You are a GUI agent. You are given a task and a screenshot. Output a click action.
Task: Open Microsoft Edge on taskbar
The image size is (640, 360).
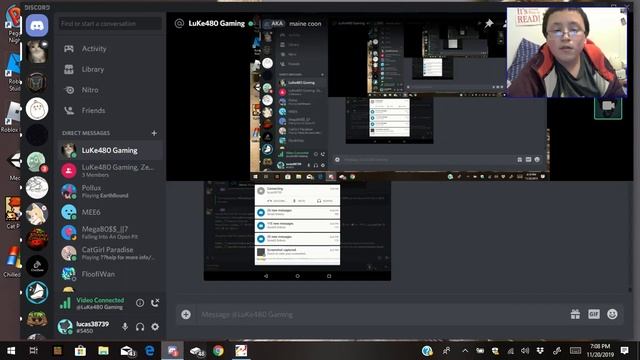(x=150, y=351)
